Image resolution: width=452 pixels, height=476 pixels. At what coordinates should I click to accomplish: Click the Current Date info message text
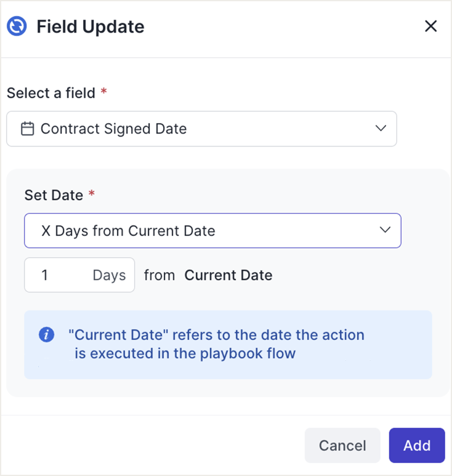[x=217, y=344]
